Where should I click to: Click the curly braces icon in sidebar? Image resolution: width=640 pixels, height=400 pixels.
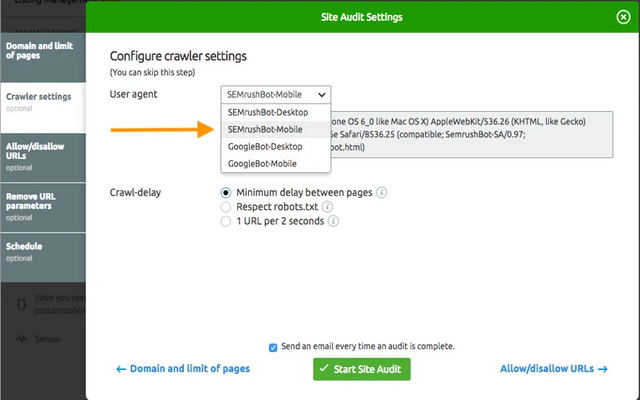click(21, 301)
